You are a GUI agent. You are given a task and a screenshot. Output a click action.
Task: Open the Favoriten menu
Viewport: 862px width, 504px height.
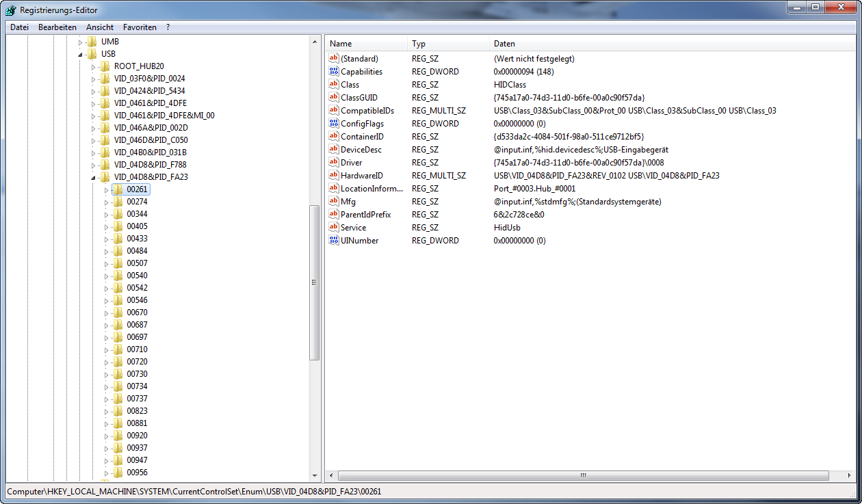[140, 27]
